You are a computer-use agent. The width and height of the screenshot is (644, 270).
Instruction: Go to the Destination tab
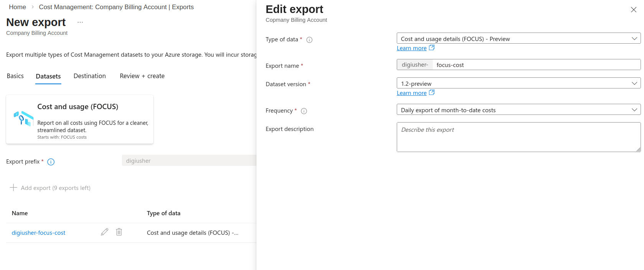point(90,76)
